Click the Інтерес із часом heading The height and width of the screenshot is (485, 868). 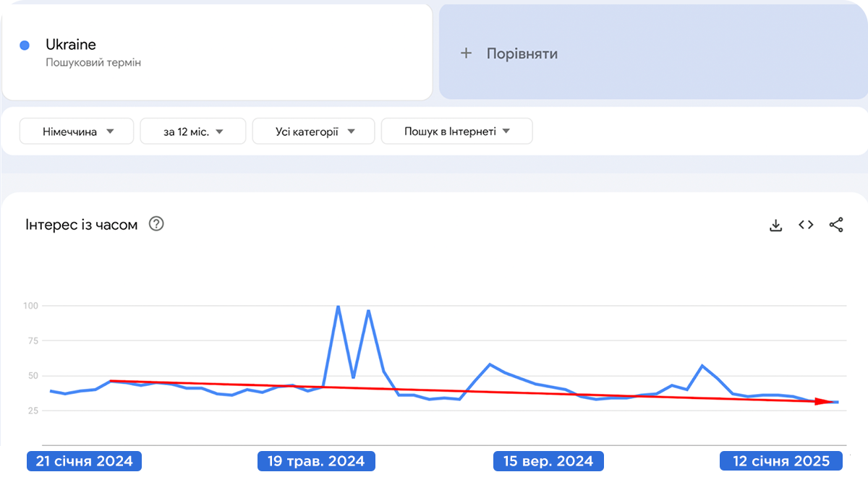pos(81,225)
